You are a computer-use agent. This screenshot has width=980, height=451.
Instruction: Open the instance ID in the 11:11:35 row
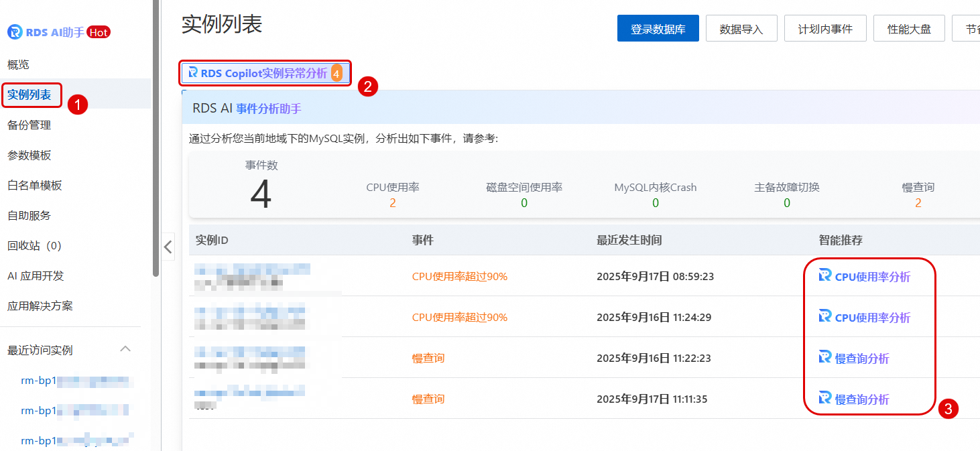click(x=250, y=391)
